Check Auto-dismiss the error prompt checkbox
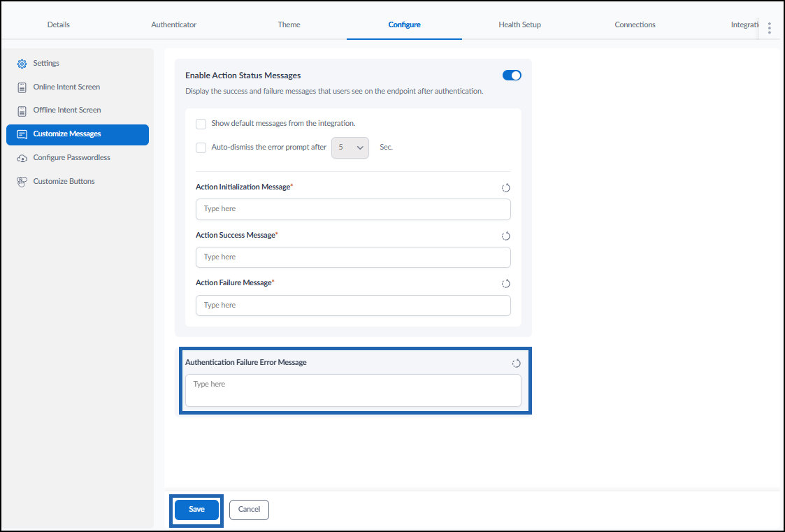 [201, 148]
